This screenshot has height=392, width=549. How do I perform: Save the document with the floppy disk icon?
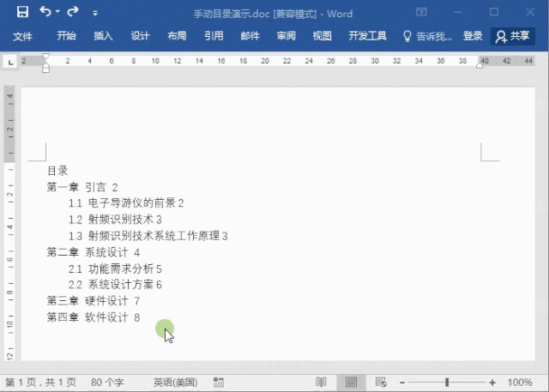[x=23, y=12]
